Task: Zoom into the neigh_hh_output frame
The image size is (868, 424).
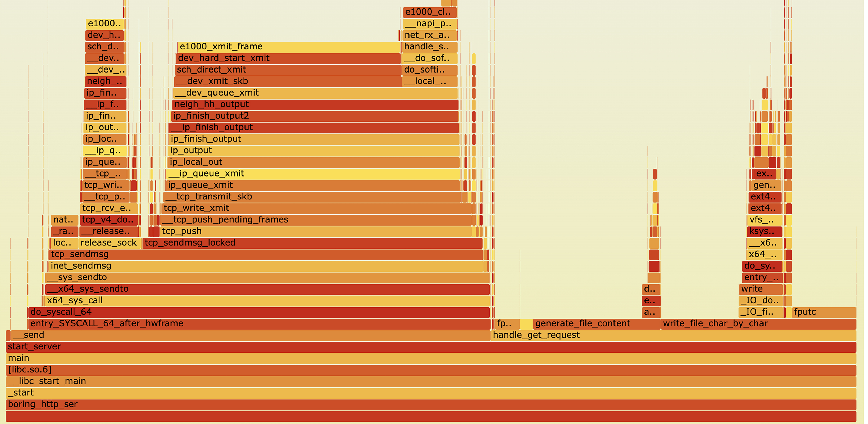Action: coord(315,105)
